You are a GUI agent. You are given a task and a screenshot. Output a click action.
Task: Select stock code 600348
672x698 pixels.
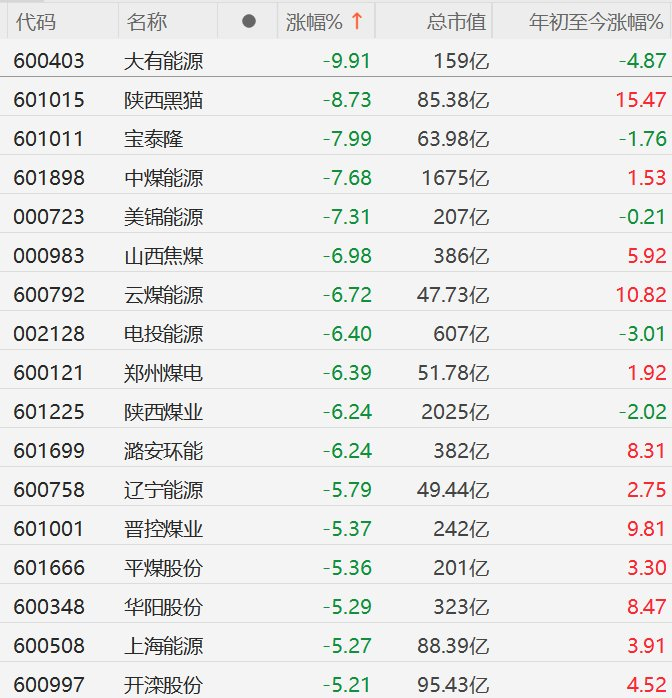(x=49, y=607)
